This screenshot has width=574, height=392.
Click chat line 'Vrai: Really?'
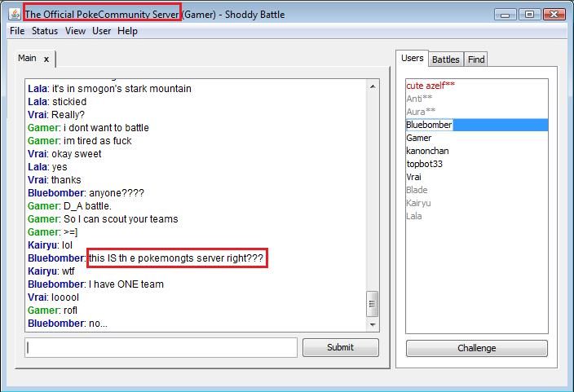coord(56,115)
